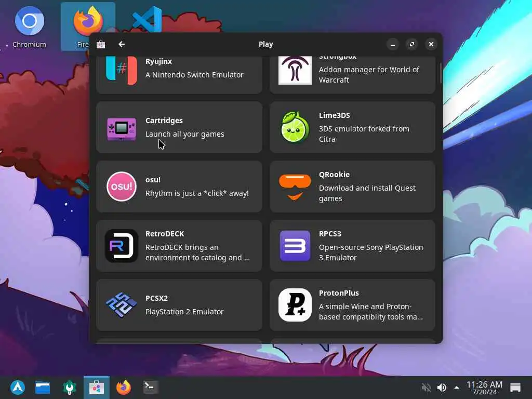Click the 'Rhythm is just a *click* away!' text
This screenshot has height=399, width=532.
[x=197, y=193]
